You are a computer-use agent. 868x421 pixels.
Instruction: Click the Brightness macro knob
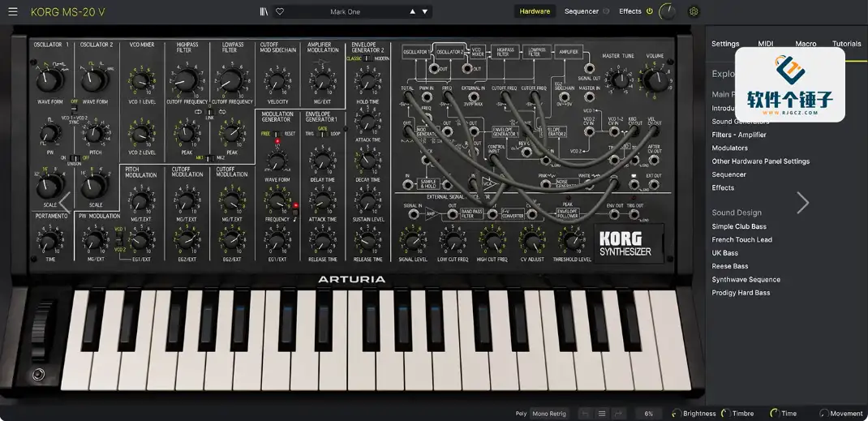(x=677, y=413)
